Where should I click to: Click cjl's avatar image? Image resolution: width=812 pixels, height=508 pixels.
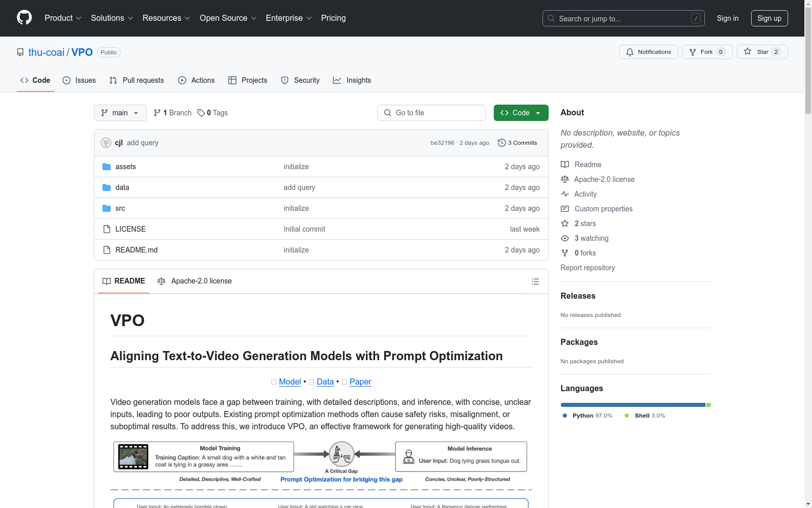106,143
